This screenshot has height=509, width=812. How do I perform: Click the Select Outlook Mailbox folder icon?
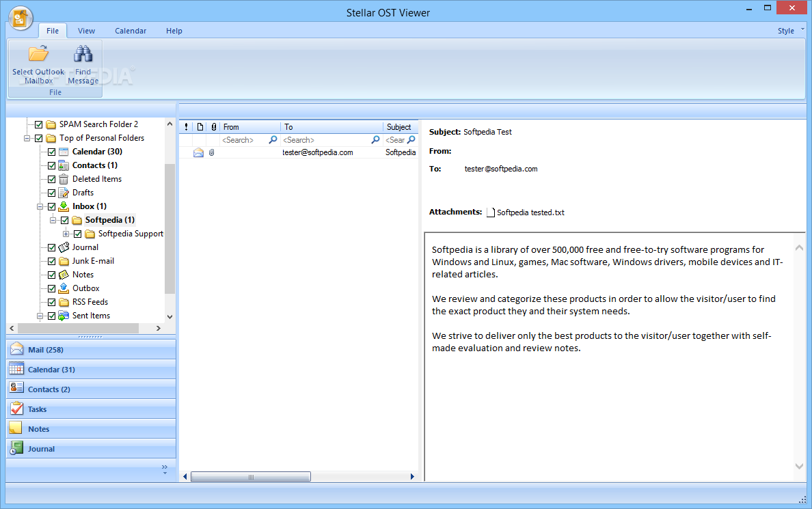coord(38,54)
